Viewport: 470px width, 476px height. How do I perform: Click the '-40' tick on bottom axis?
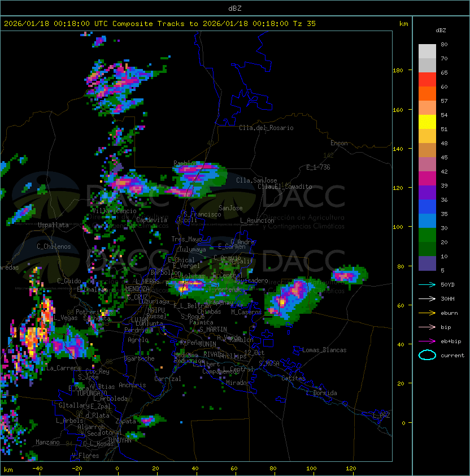click(37, 469)
